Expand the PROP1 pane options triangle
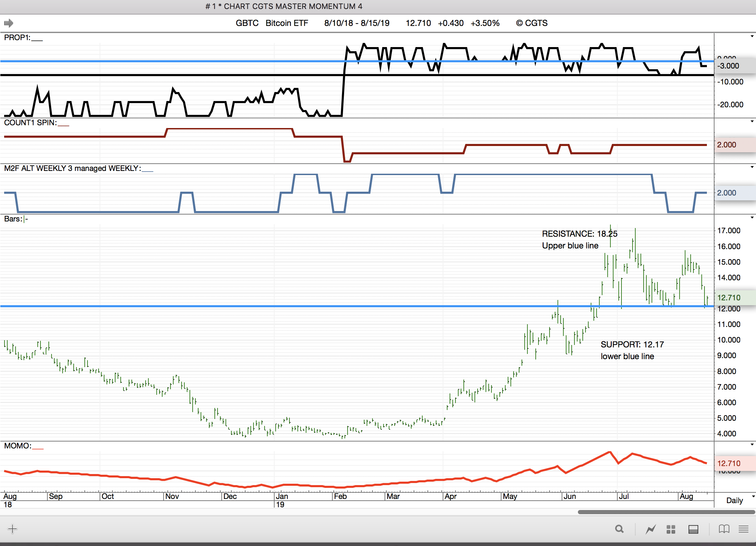The height and width of the screenshot is (546, 756). [x=752, y=36]
